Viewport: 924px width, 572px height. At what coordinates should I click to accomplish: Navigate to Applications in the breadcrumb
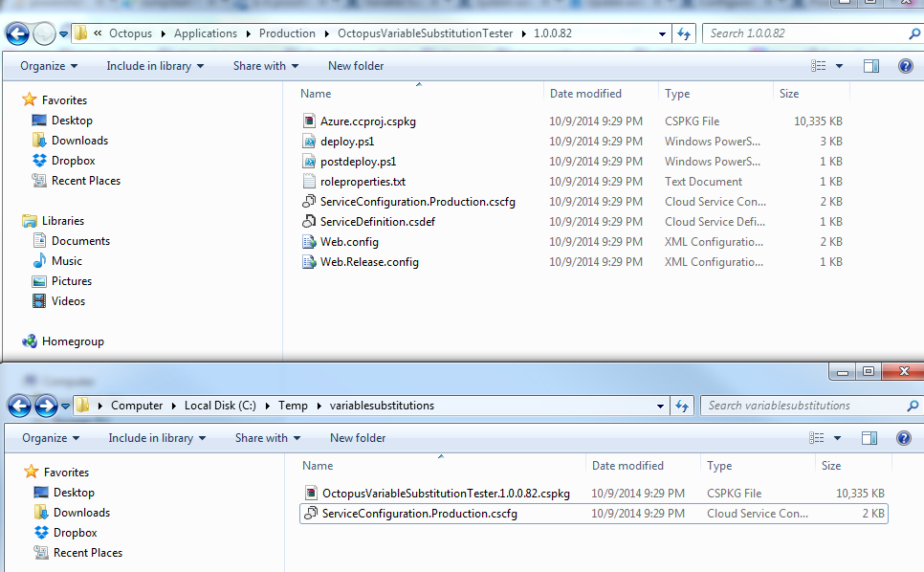[x=206, y=33]
